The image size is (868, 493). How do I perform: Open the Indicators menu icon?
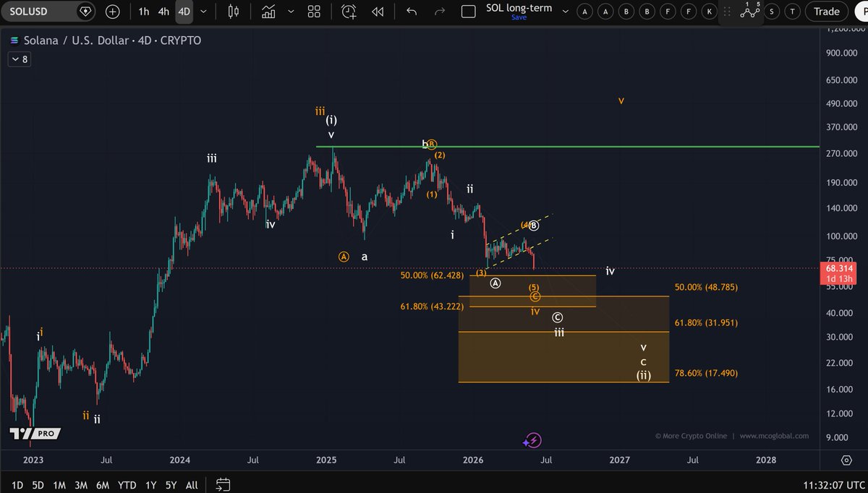click(x=268, y=12)
